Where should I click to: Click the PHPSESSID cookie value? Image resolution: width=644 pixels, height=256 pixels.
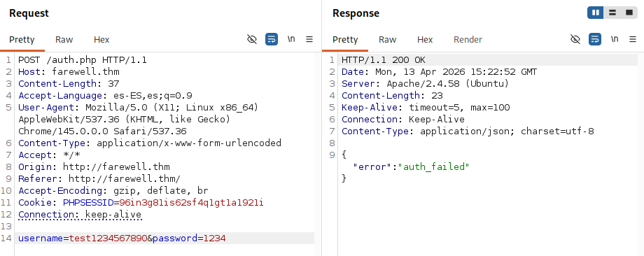click(191, 203)
